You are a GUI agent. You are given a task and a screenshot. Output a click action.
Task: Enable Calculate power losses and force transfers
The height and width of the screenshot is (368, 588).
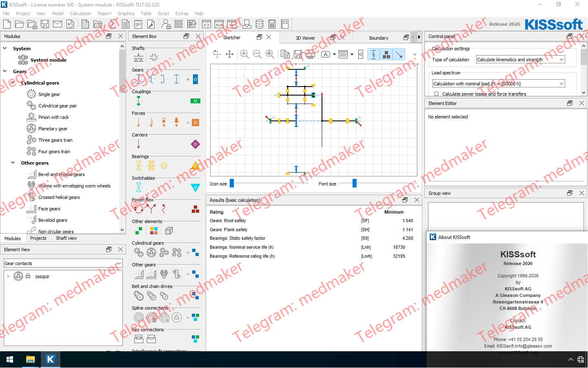pos(437,93)
